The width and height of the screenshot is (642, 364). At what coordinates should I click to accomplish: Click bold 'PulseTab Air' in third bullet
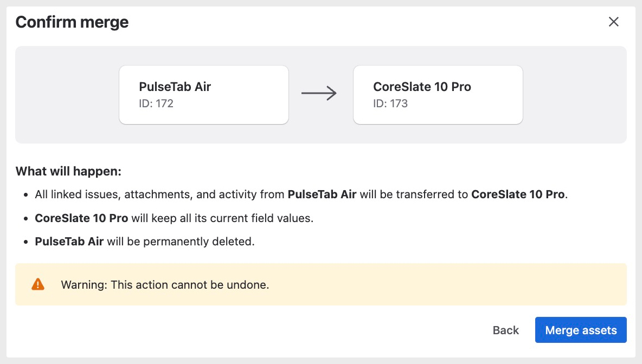69,242
